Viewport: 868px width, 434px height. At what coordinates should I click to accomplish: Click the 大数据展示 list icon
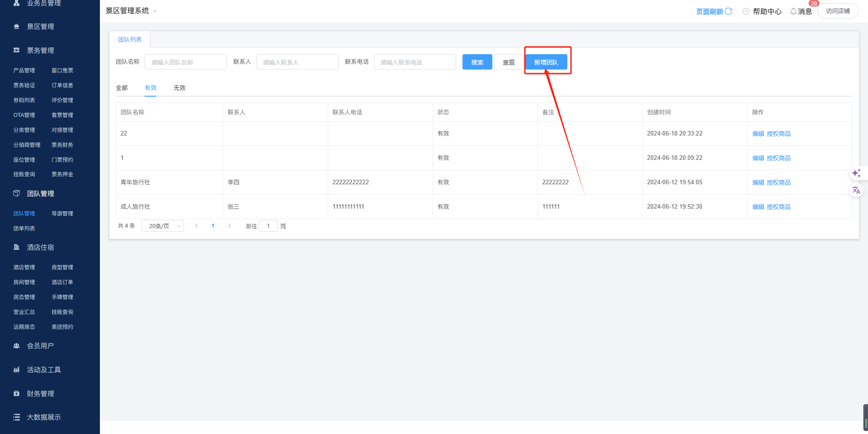pyautogui.click(x=17, y=417)
